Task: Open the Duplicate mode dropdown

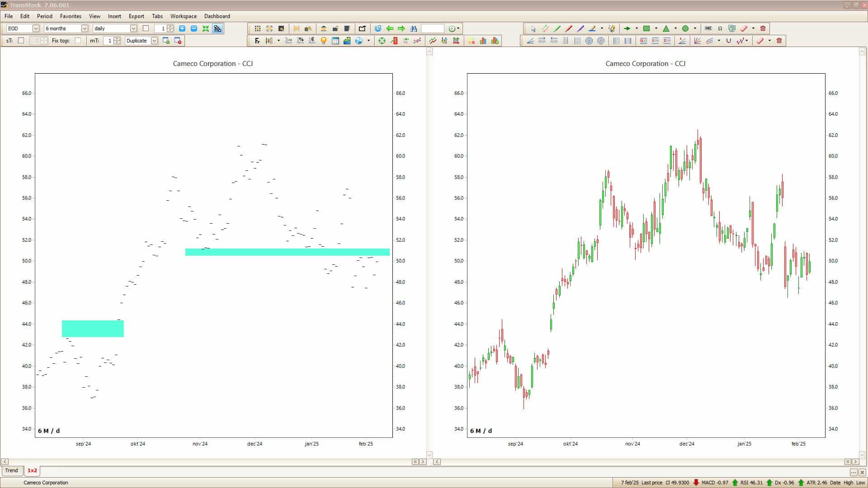Action: click(154, 41)
